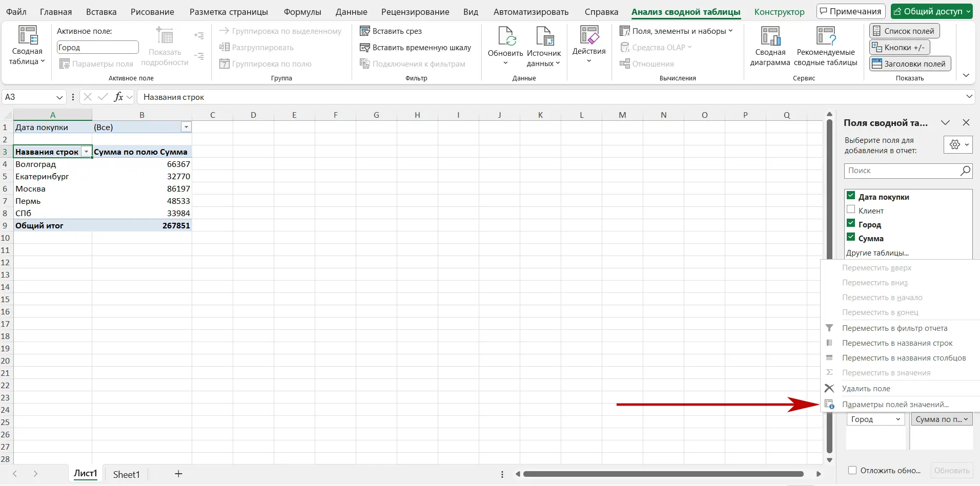Screen dimensions: 980x486
Task: Enable Отложить обновление макета checkbox
Action: (852, 470)
